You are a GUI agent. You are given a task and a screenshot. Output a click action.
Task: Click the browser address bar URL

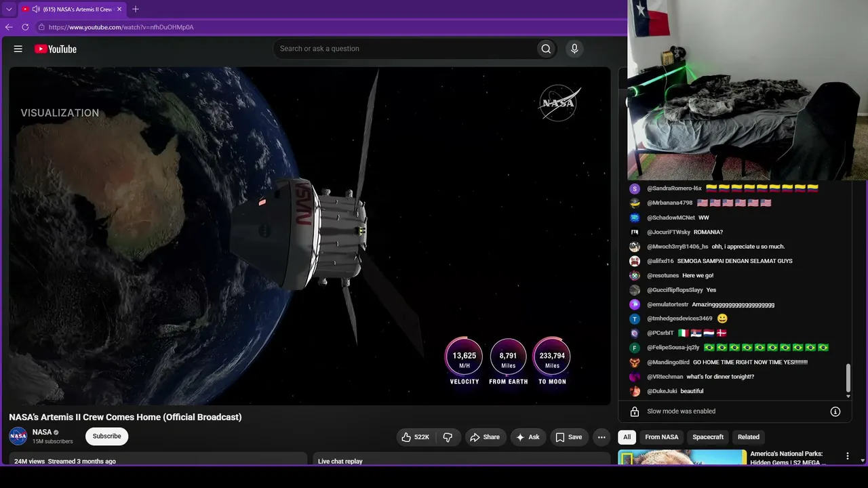[121, 27]
